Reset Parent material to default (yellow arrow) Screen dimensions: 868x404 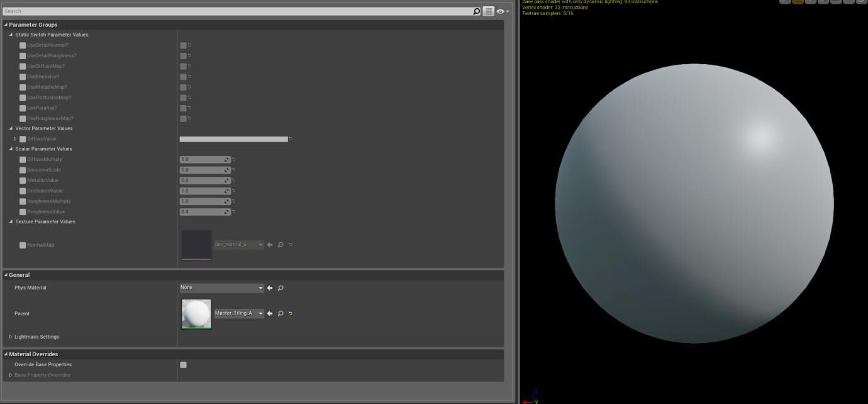tap(290, 313)
